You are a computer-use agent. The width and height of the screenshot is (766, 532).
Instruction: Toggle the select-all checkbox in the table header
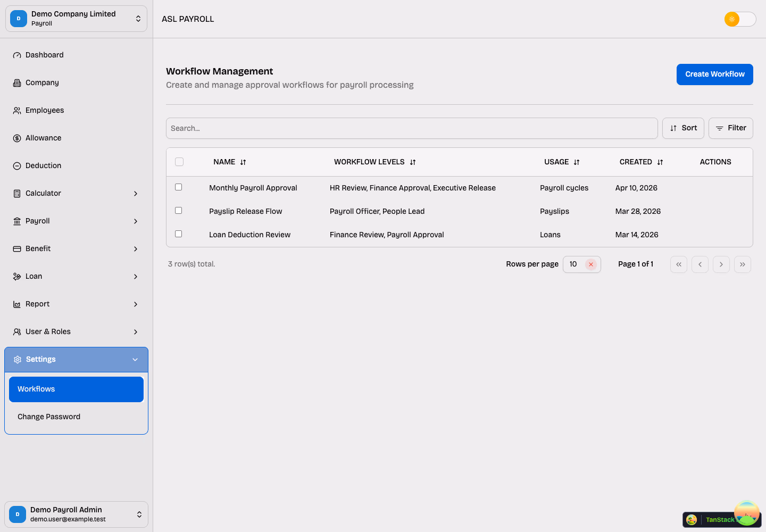(179, 161)
